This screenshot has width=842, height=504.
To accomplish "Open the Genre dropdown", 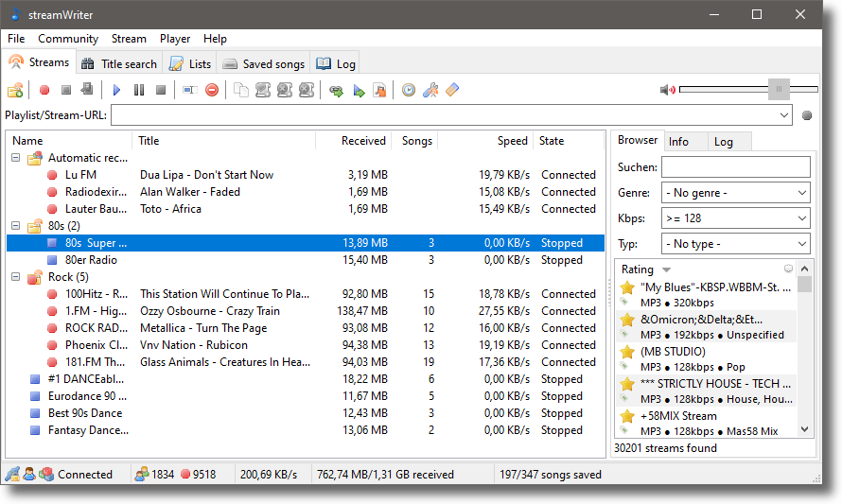I will click(x=736, y=193).
